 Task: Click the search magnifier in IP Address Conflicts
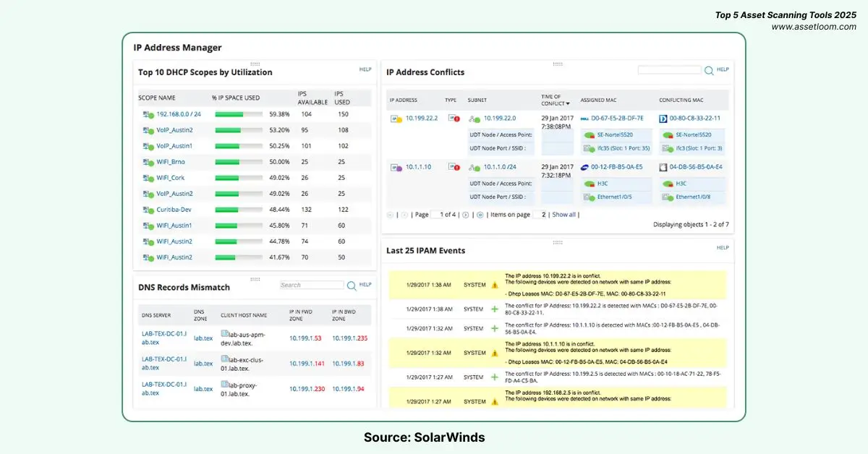[x=709, y=70]
